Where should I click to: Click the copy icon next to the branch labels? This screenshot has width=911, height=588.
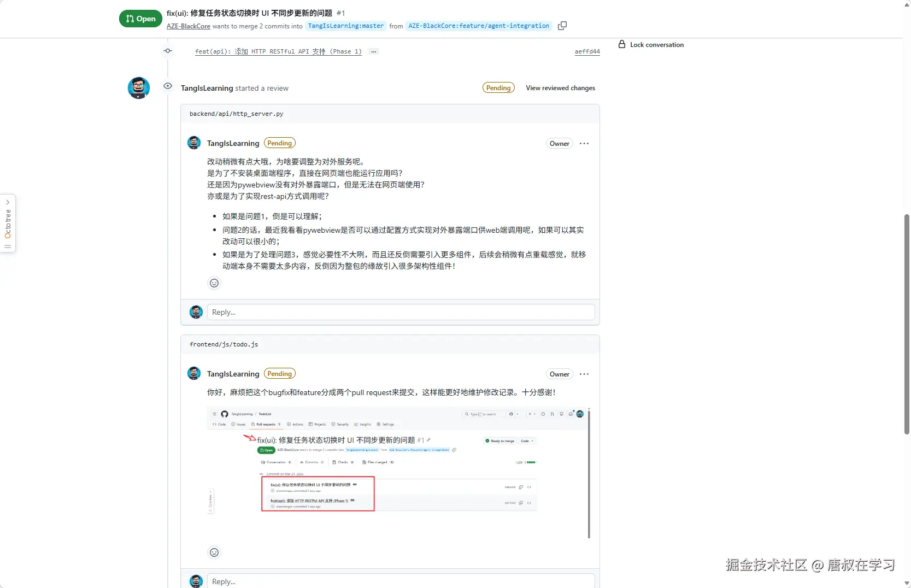pyautogui.click(x=562, y=26)
